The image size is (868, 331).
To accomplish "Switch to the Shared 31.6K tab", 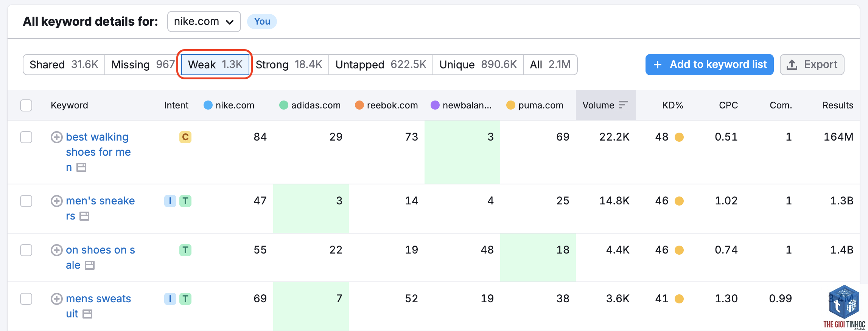I will (x=64, y=65).
